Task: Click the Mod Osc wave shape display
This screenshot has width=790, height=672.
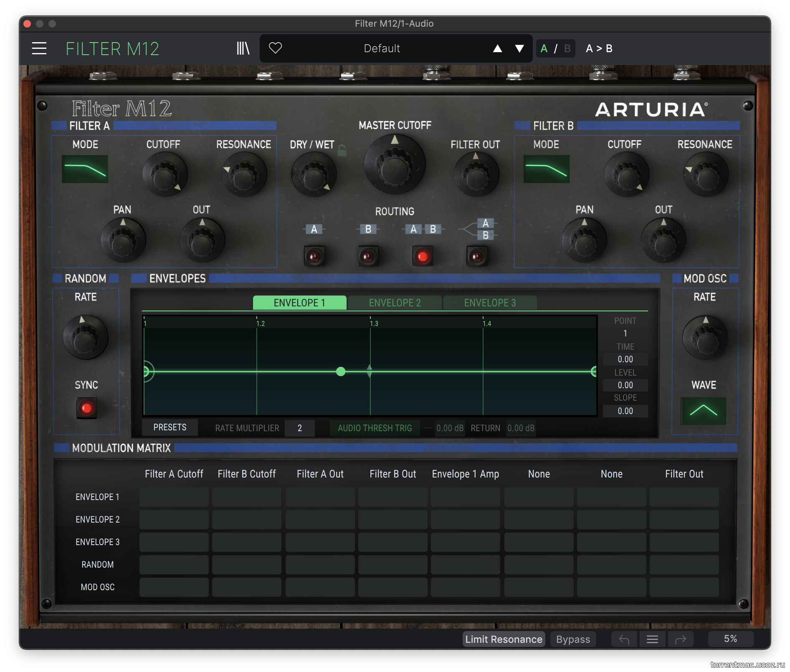Action: coord(704,411)
